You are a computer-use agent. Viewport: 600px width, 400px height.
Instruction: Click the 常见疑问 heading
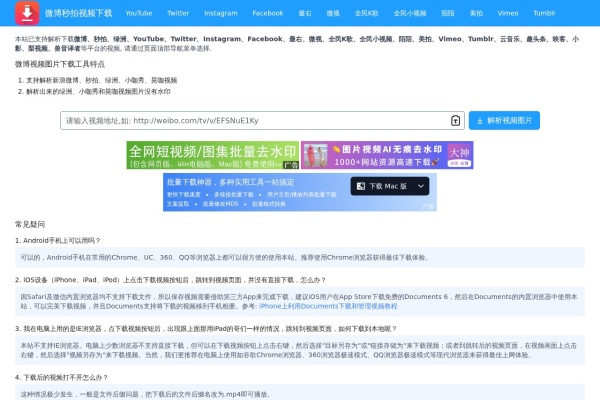pos(30,224)
